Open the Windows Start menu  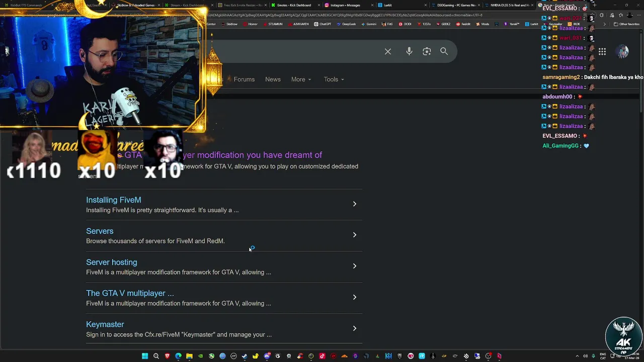click(145, 356)
